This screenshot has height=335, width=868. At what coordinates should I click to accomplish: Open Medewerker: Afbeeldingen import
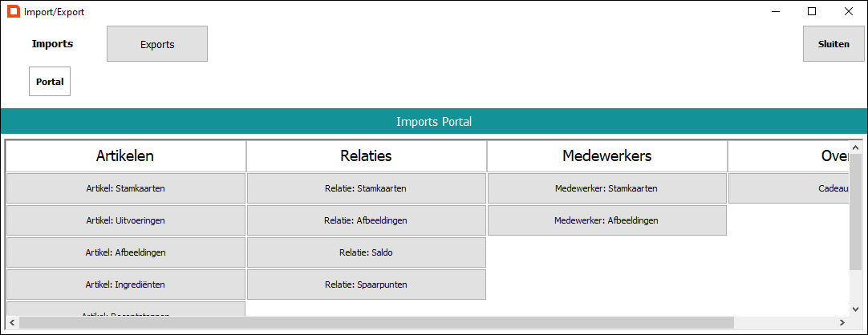[x=607, y=220]
